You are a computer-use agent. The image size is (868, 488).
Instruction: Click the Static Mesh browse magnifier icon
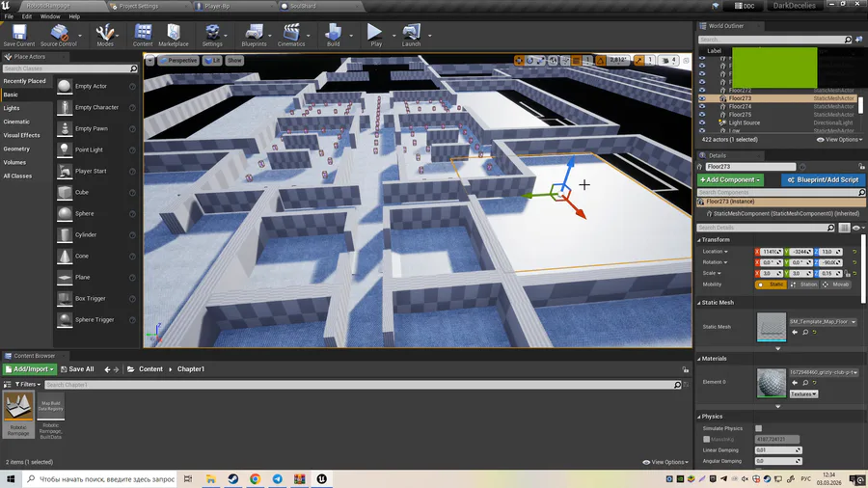pos(805,333)
